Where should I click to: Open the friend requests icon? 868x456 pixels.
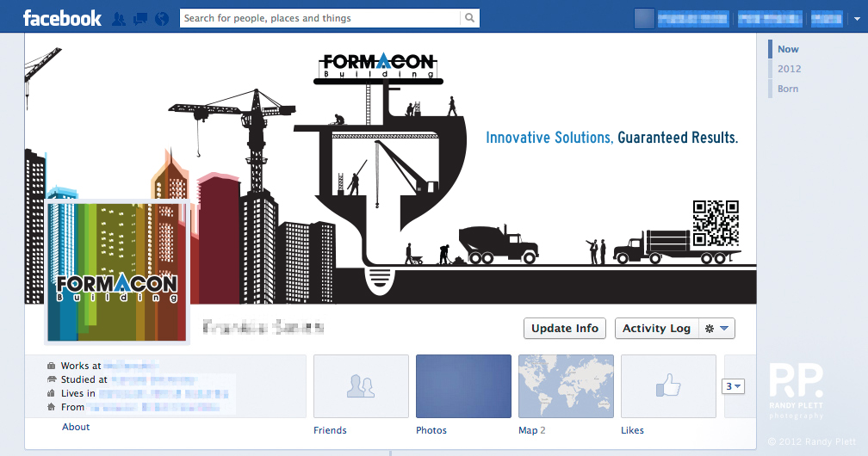(119, 19)
